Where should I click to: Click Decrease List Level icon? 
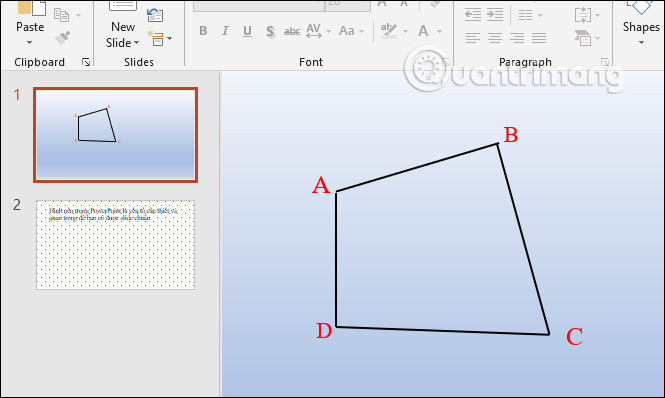(473, 15)
